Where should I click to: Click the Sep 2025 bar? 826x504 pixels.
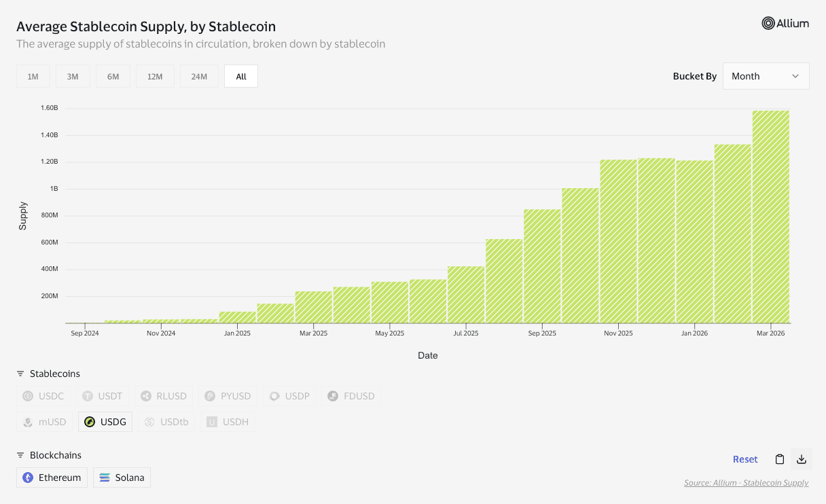click(x=542, y=266)
